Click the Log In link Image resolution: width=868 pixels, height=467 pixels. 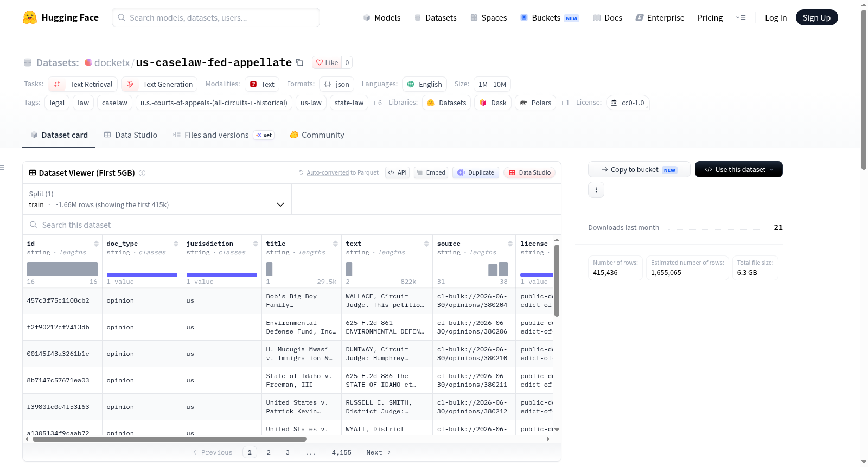[776, 17]
